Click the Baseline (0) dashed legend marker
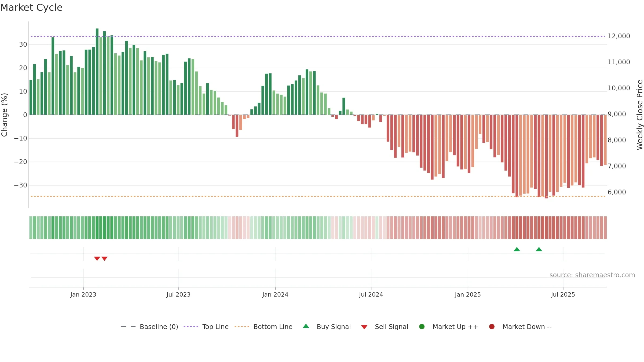Image resolution: width=644 pixels, height=362 pixels. [x=128, y=327]
